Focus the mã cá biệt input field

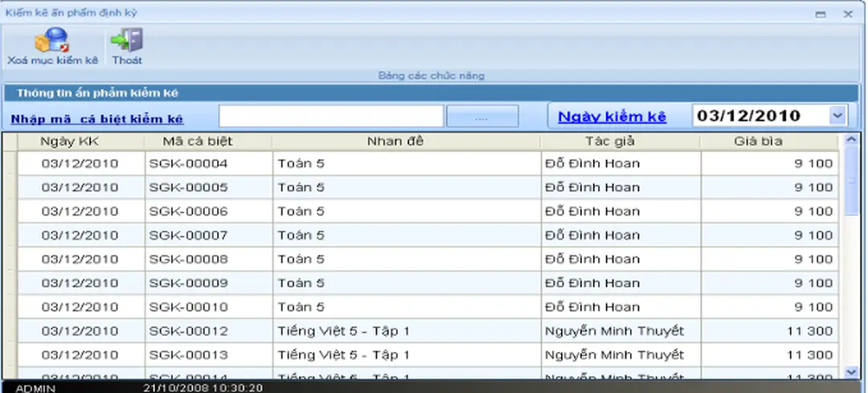[x=331, y=117]
